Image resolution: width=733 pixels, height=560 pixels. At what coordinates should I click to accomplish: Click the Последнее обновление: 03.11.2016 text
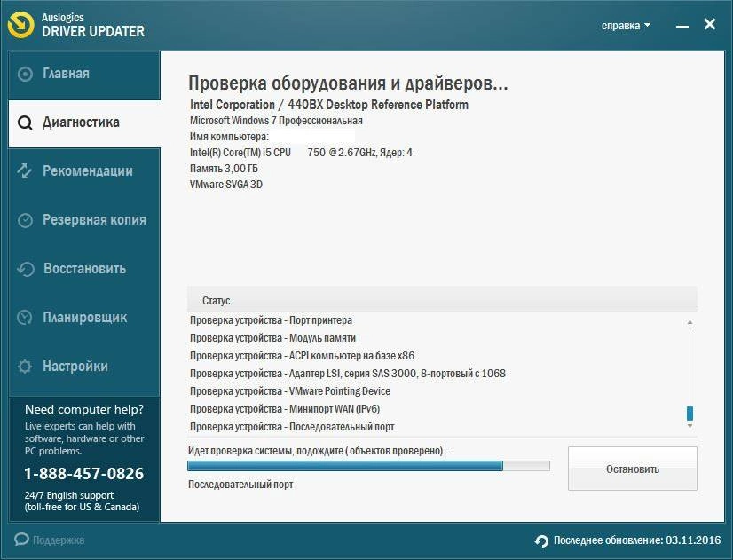point(636,540)
